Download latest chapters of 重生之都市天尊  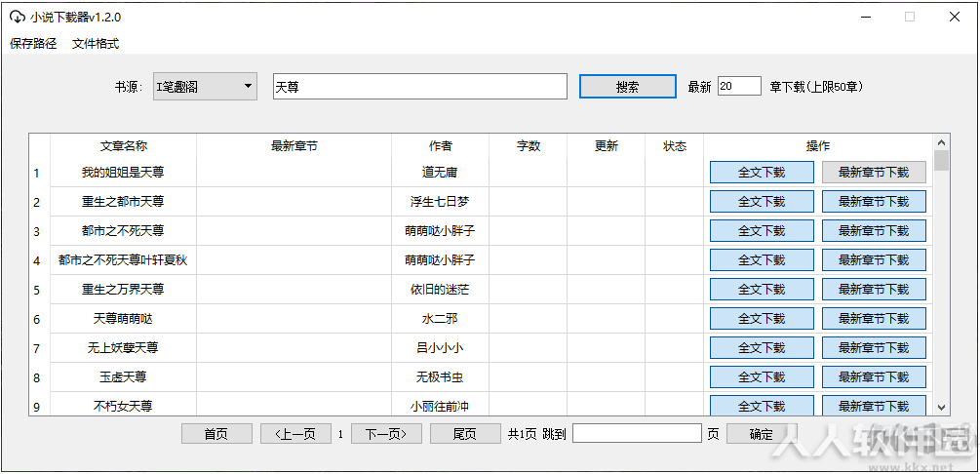coord(874,201)
